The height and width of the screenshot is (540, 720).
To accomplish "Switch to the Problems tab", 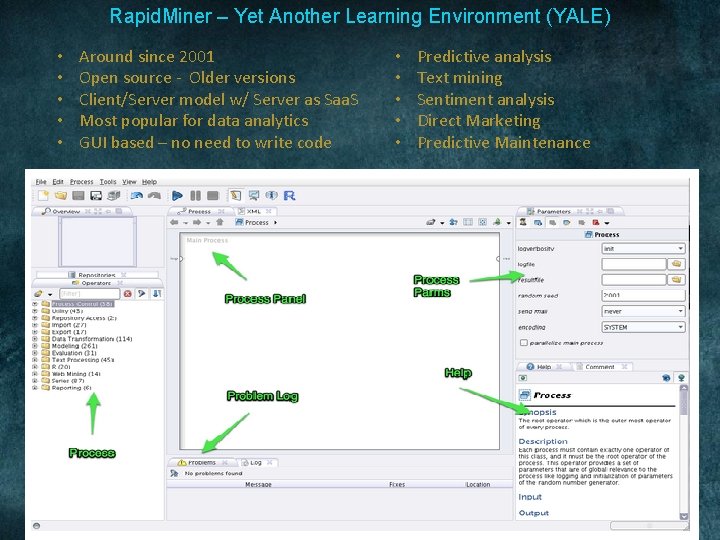I will click(202, 462).
